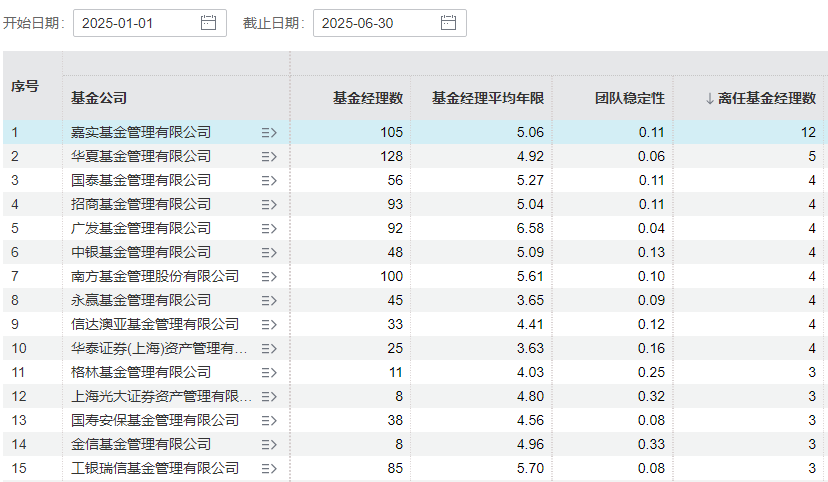828x482 pixels.
Task: Click departed managers value 5 for 华夏基金
Action: pyautogui.click(x=812, y=156)
